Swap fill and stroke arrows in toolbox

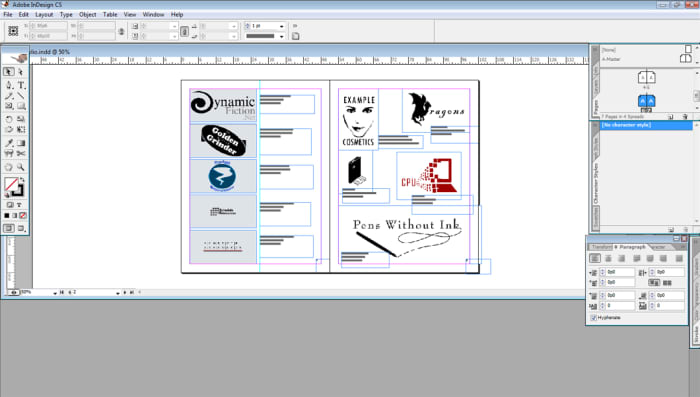point(22,180)
